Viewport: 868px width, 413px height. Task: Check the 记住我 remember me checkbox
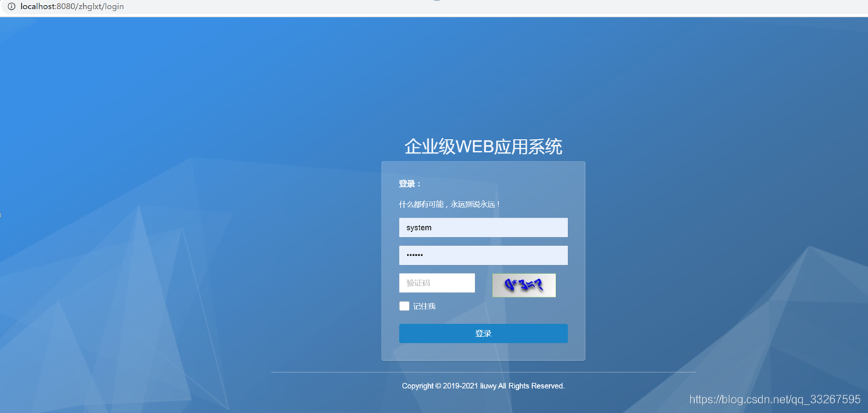coord(404,306)
